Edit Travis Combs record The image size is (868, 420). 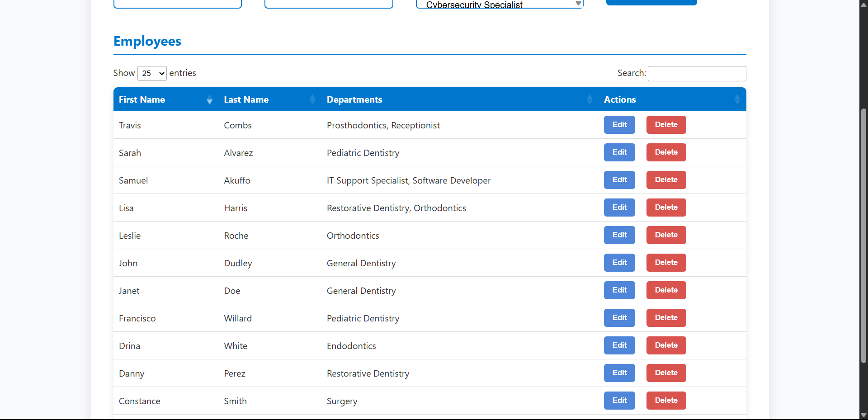click(x=619, y=125)
